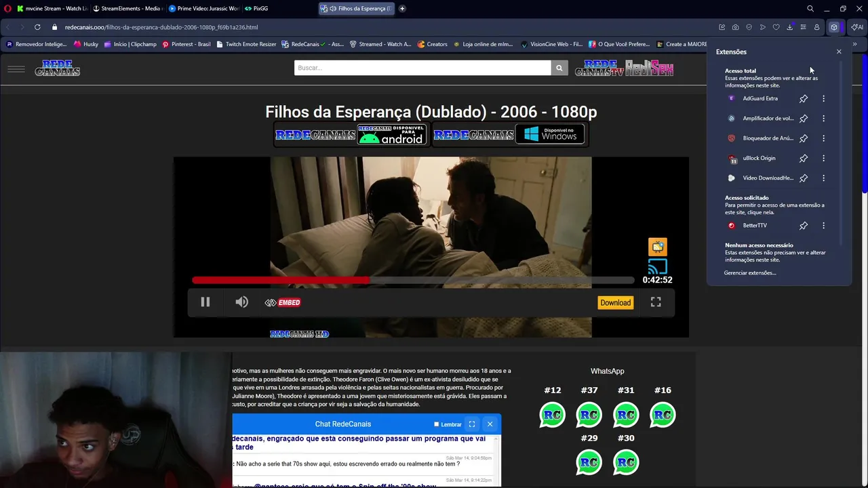Switch to the StreamElements tab
The width and height of the screenshot is (868, 488).
coord(127,9)
